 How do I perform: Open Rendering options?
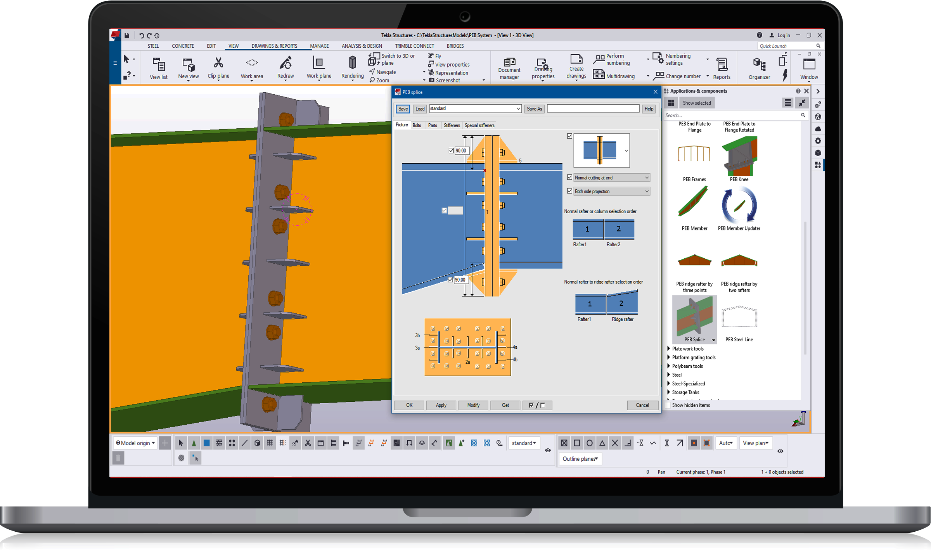point(352,68)
